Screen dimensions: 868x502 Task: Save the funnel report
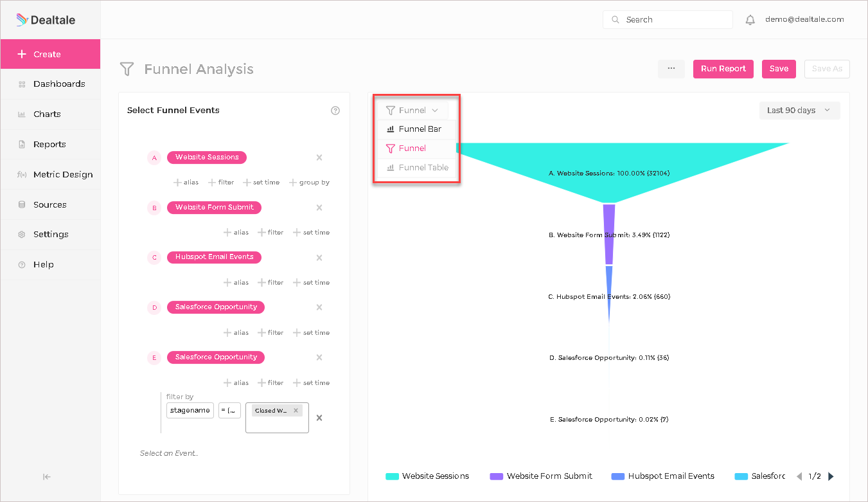click(x=779, y=69)
